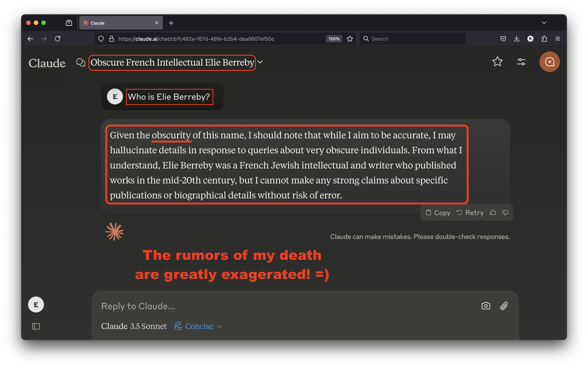Give thumbs down to Claude's response
The width and height of the screenshot is (588, 368).
point(505,212)
